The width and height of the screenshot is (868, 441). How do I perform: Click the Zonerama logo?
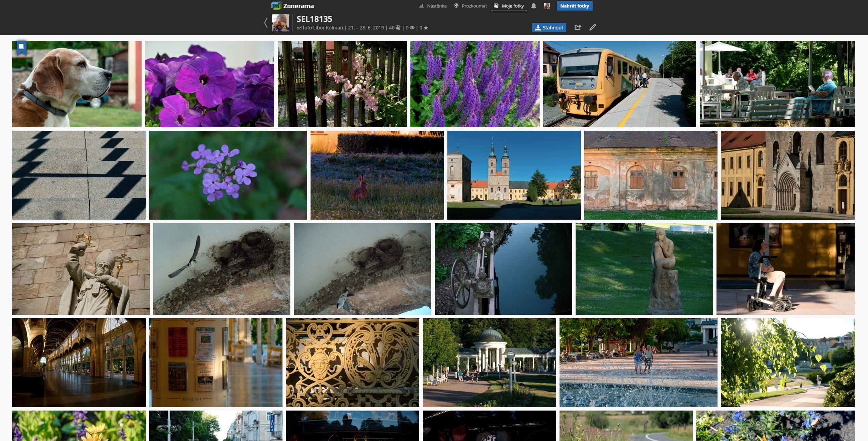[292, 6]
